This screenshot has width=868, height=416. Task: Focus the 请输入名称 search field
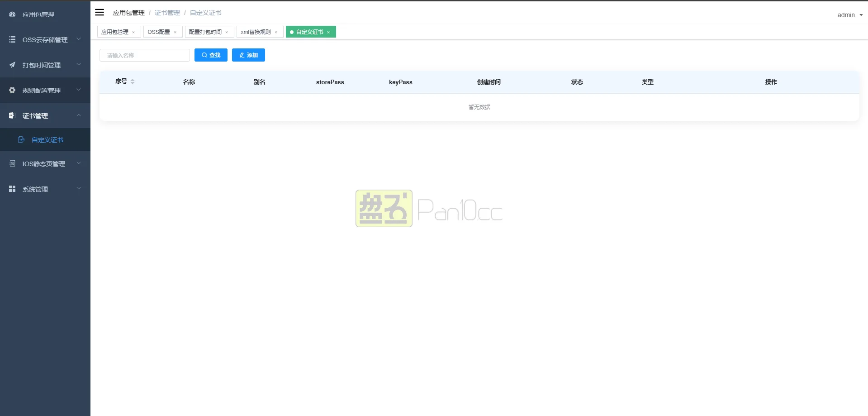point(145,55)
